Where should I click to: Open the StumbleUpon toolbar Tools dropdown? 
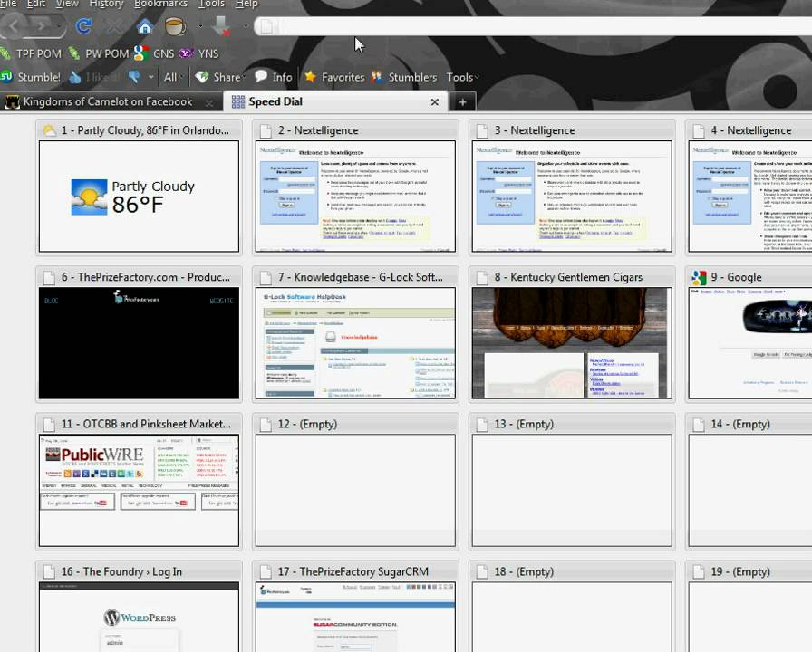point(462,77)
